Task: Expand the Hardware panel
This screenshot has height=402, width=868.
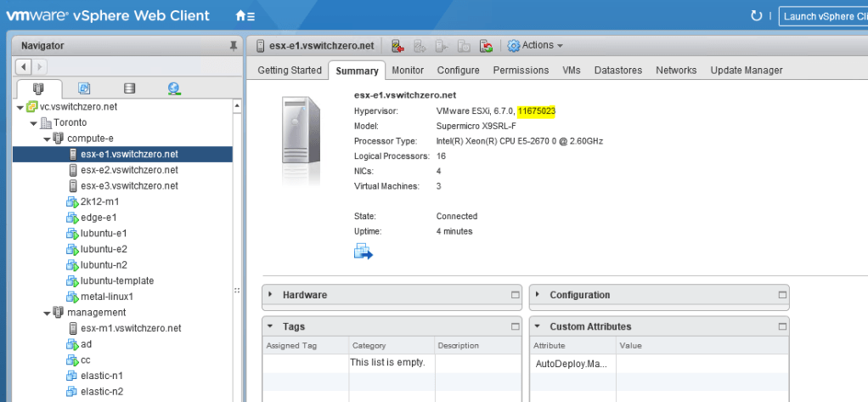Action: click(x=271, y=295)
